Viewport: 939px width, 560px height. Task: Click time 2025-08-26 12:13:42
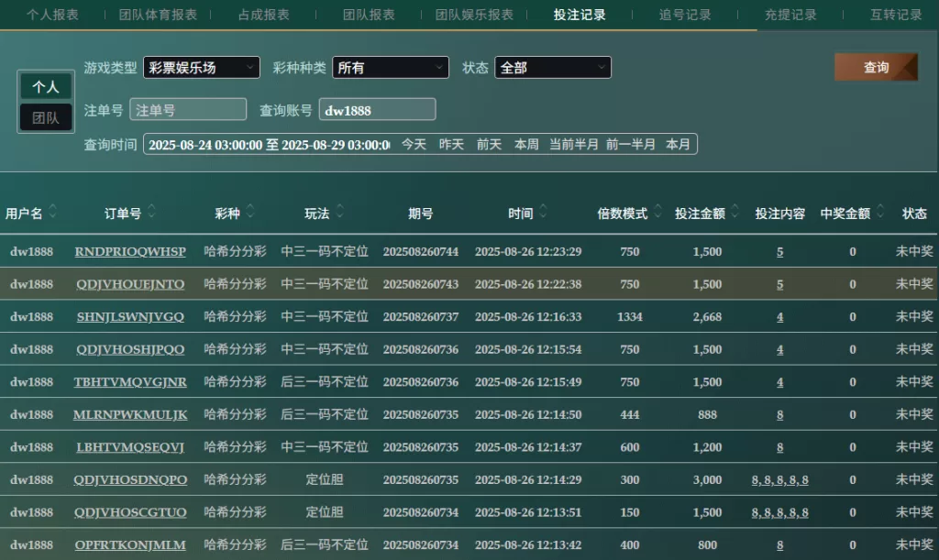(x=528, y=545)
